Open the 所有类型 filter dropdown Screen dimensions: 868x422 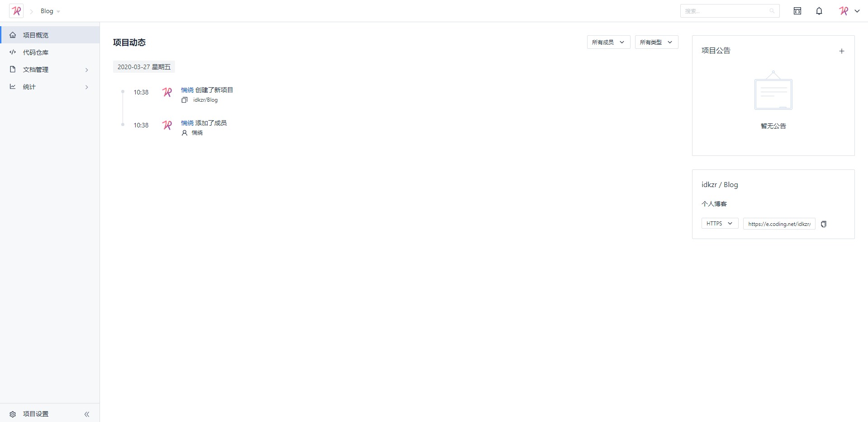click(656, 42)
